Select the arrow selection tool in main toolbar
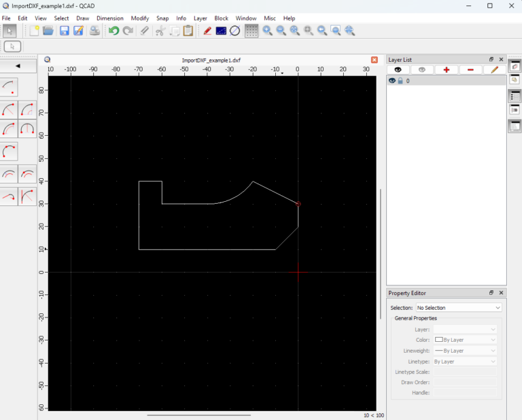This screenshot has width=522, height=420. [10, 31]
